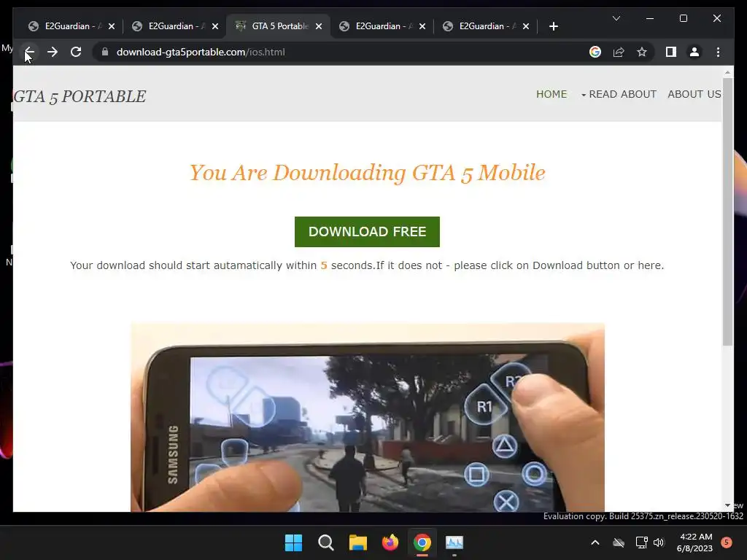The height and width of the screenshot is (560, 747).
Task: Open File Explorer from the taskbar
Action: point(357,542)
